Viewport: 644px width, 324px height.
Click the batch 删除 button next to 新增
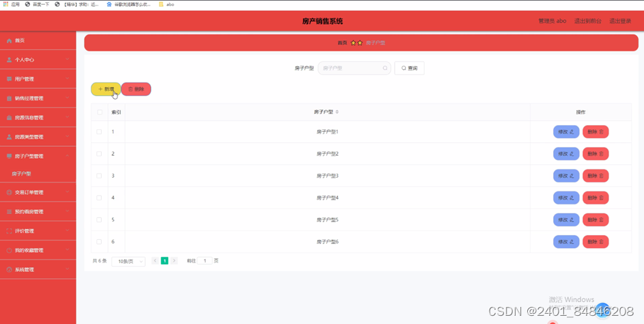(x=136, y=89)
